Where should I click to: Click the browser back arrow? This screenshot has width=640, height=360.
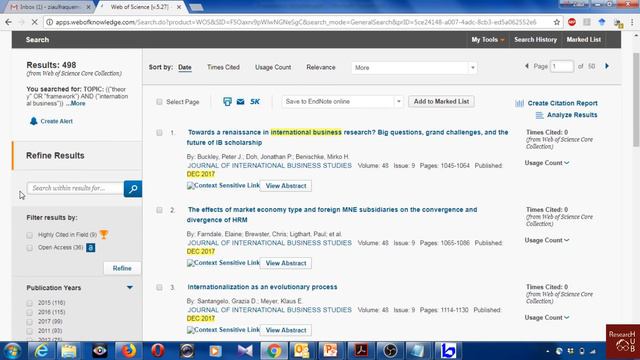[9, 22]
